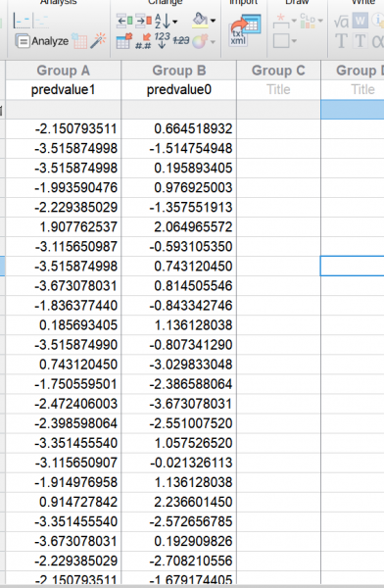The image size is (384, 588).
Task: Select cell -2.572656785
Action: 179,521
